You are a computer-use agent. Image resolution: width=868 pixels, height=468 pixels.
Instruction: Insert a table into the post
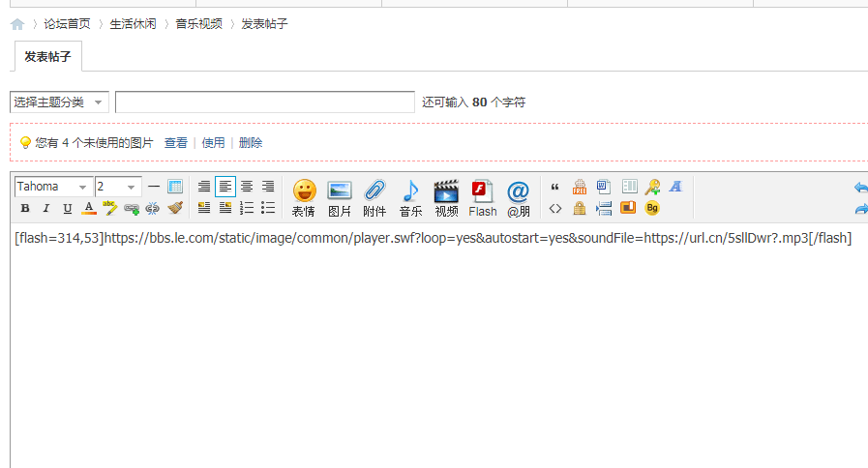pyautogui.click(x=175, y=187)
